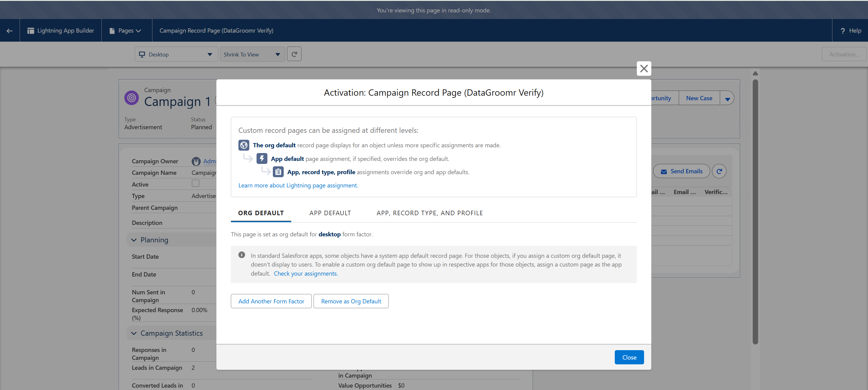Image resolution: width=868 pixels, height=390 pixels.
Task: Select the ORG DEFAULT tab
Action: coord(261,213)
